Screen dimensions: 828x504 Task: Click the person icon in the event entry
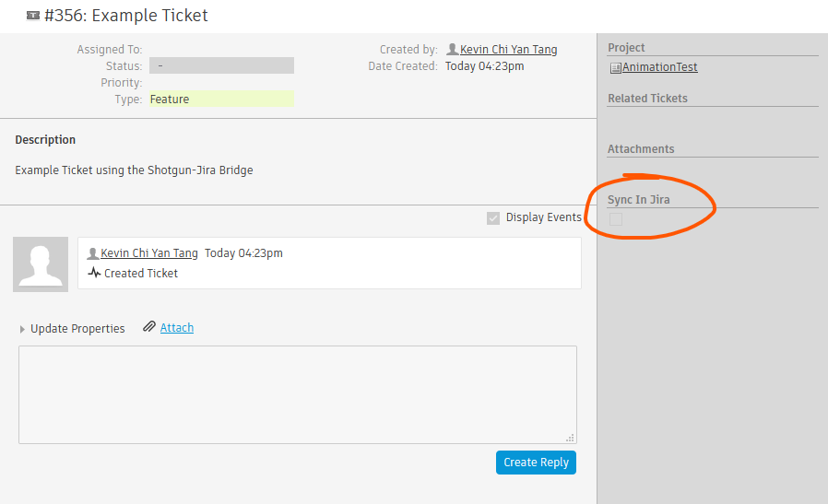coord(93,253)
